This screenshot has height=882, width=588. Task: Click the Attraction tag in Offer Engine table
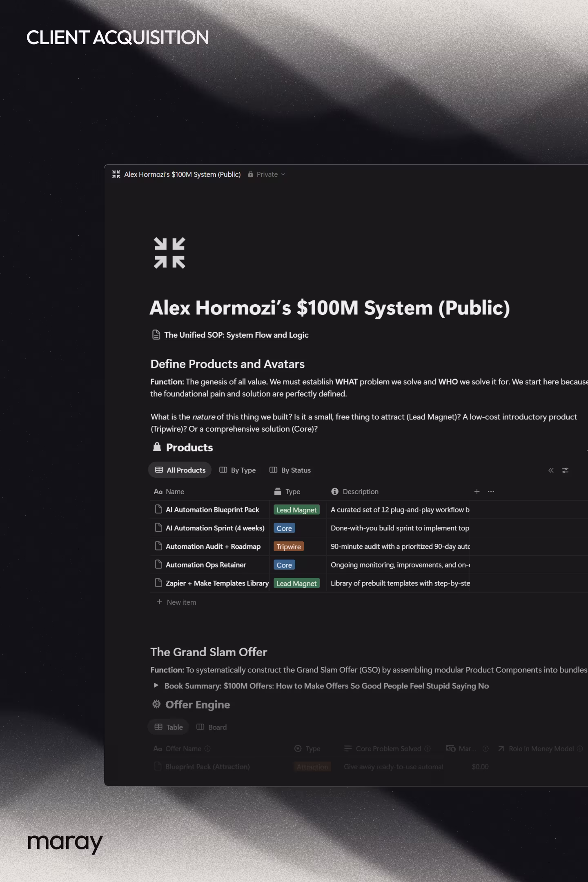tap(312, 767)
